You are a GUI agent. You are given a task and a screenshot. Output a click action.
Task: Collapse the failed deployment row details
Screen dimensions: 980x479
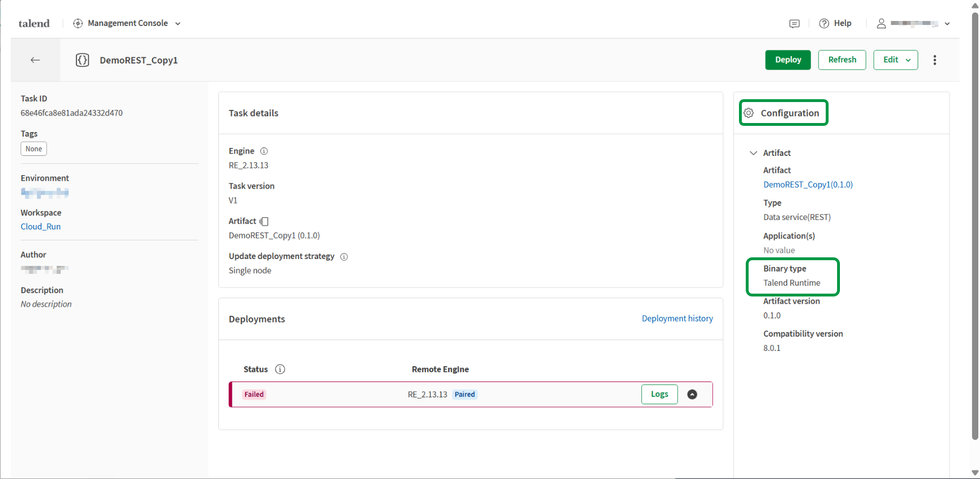click(x=692, y=395)
